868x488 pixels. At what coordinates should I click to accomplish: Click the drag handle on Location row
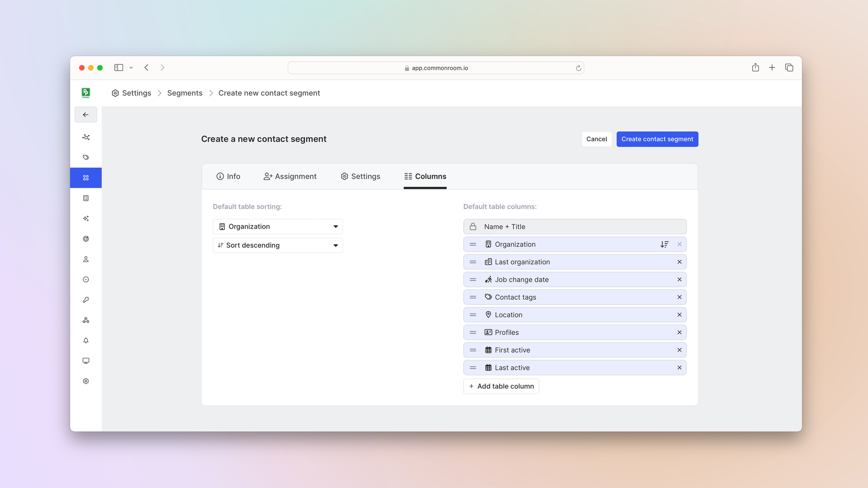[x=473, y=315]
